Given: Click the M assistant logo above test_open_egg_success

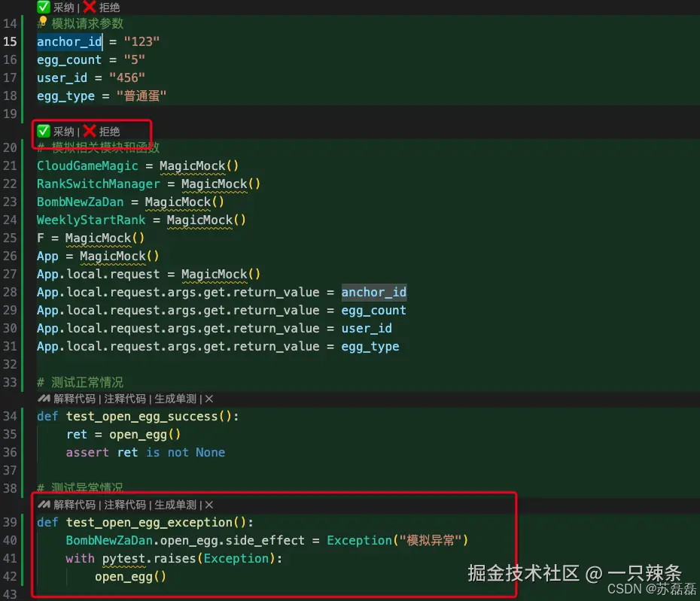Looking at the screenshot, I should point(45,399).
